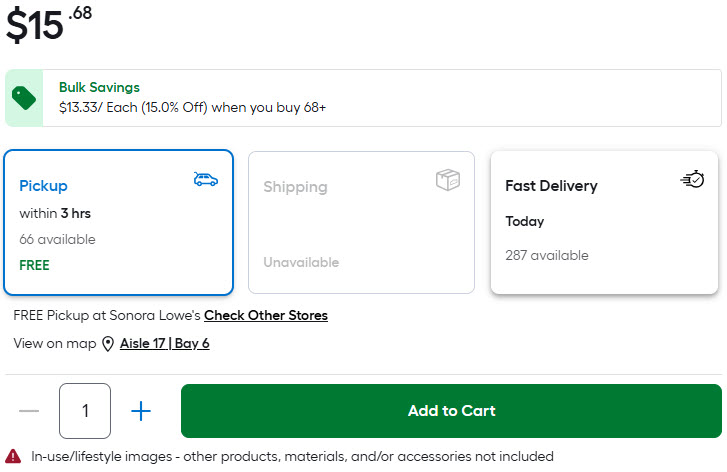Click the green bulk savings tag icon
The width and height of the screenshot is (727, 472).
tap(24, 98)
